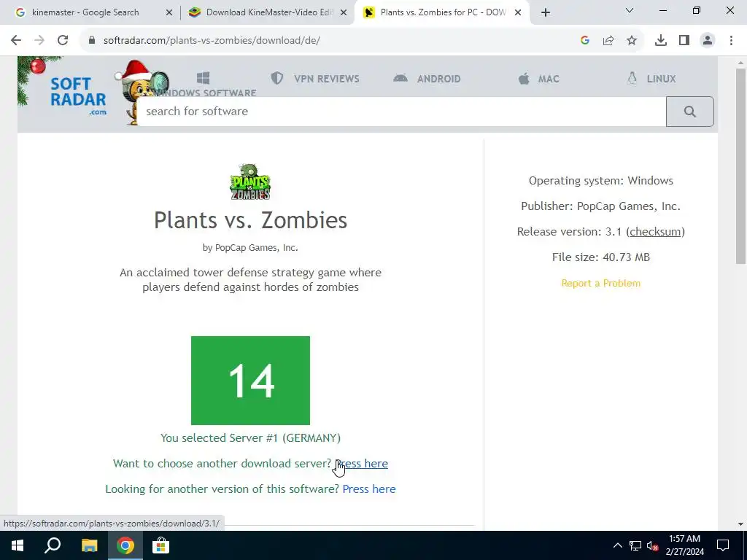Click the Plants vs. Zombies title

coord(251,220)
